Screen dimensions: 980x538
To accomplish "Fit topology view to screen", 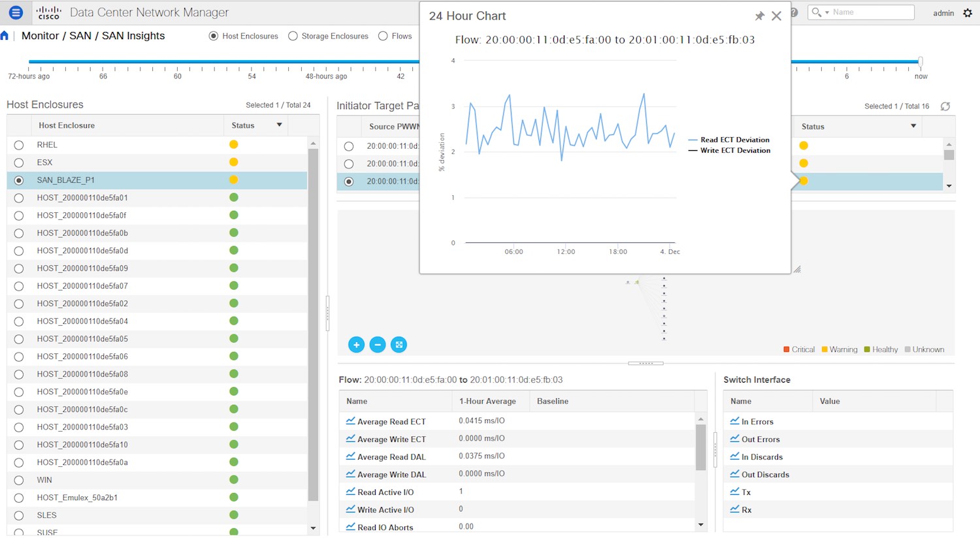I will pos(399,345).
